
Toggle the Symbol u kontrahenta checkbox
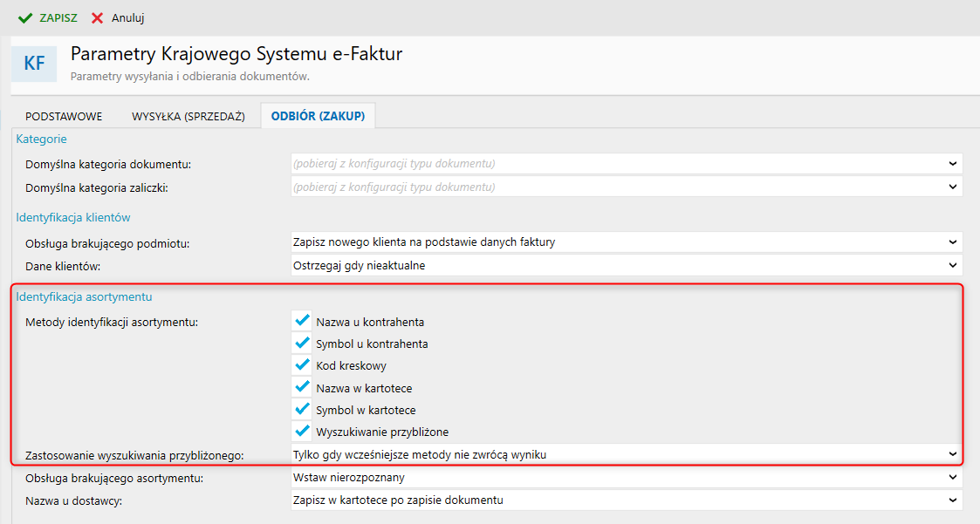tap(303, 343)
